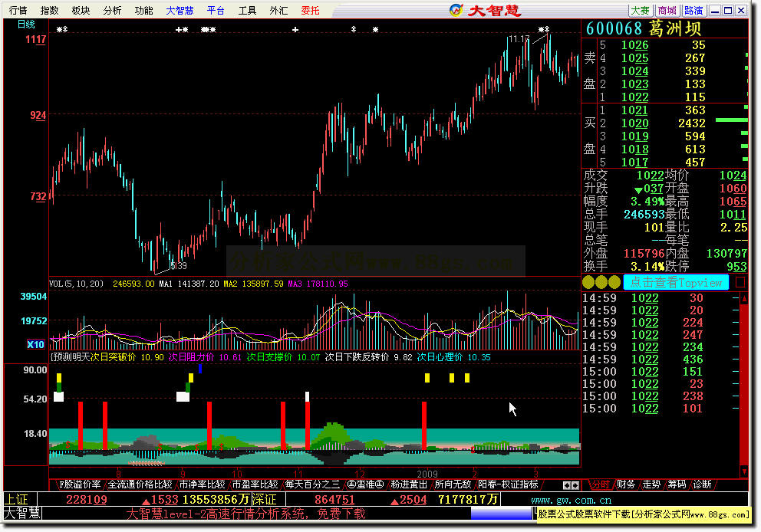This screenshot has height=532, width=761.
Task: Click the left indicator-tabs scroll arrow
Action: (x=566, y=485)
